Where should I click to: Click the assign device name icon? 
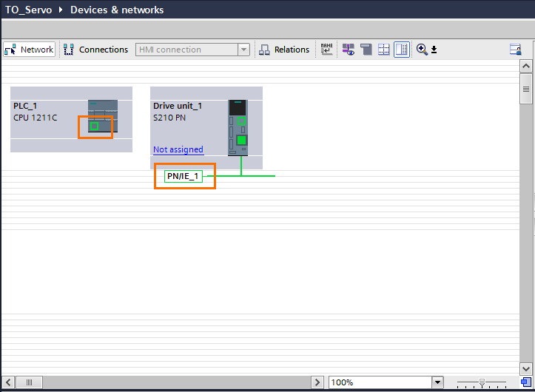326,50
